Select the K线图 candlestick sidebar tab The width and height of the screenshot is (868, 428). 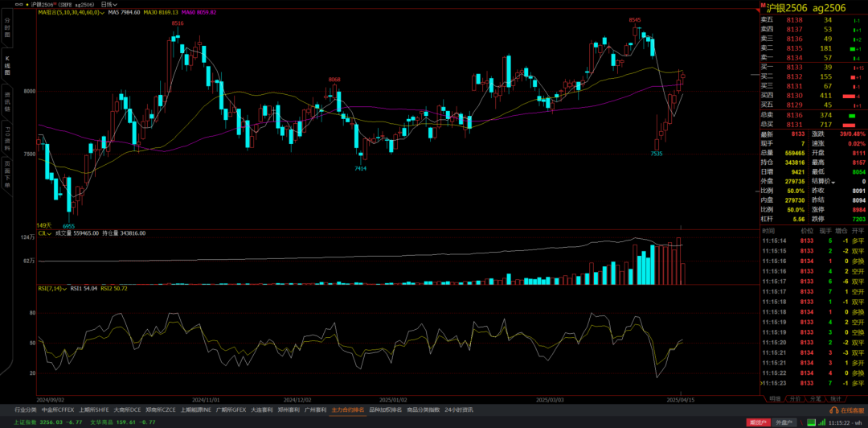[x=7, y=65]
